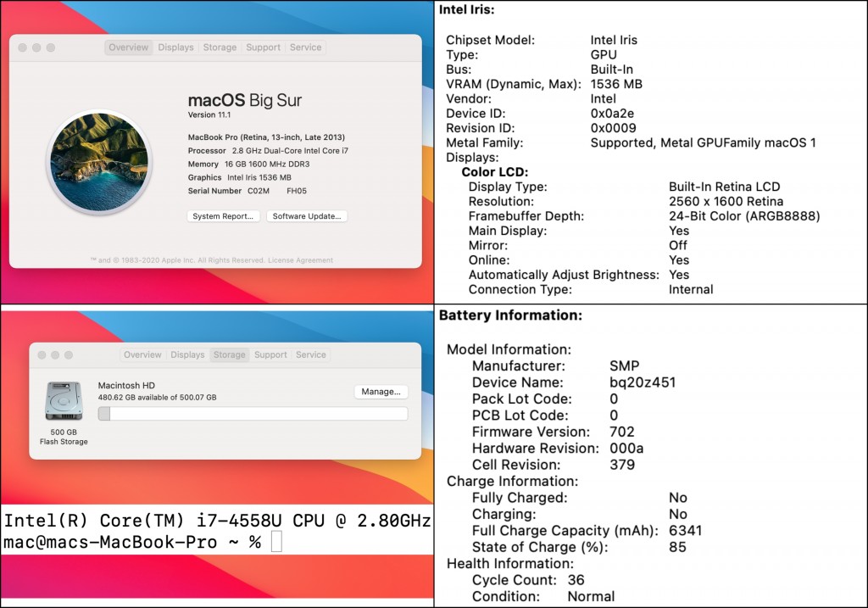868x608 pixels.
Task: Switch to Support tab in Macintosh HD window
Action: click(270, 355)
